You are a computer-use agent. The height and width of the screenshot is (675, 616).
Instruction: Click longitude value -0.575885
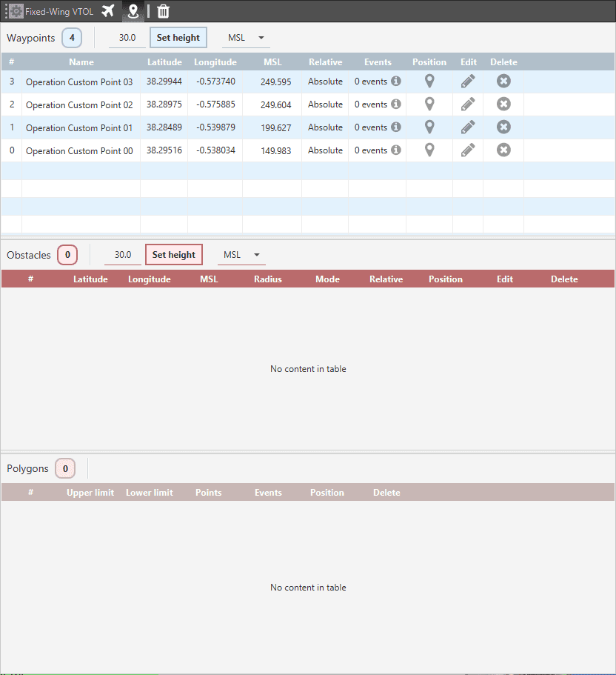point(215,104)
